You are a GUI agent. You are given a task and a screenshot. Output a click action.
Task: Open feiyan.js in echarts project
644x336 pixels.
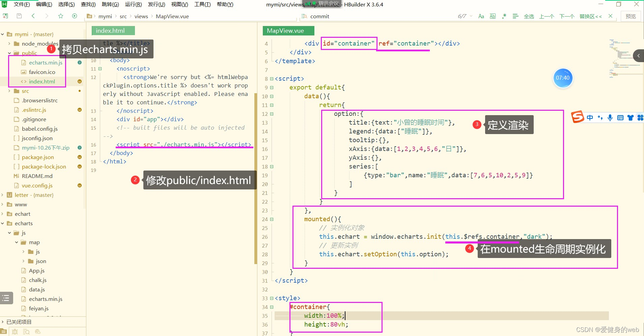[x=39, y=308]
